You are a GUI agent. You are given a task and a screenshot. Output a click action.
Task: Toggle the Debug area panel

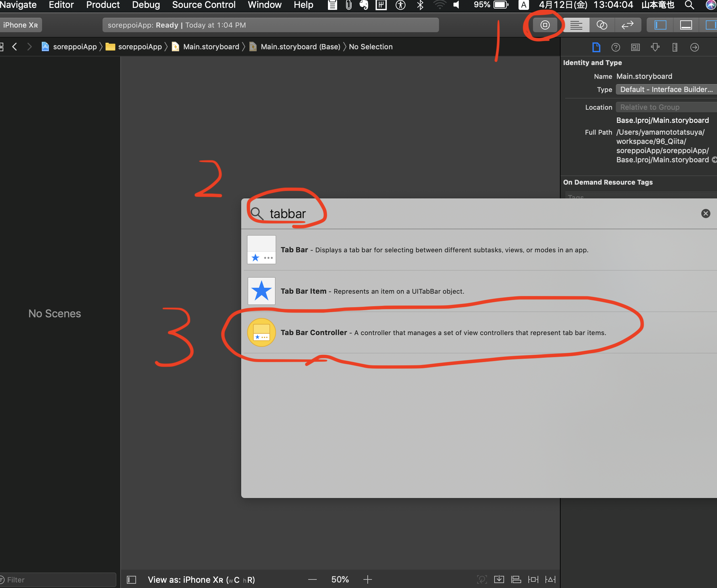click(x=686, y=25)
